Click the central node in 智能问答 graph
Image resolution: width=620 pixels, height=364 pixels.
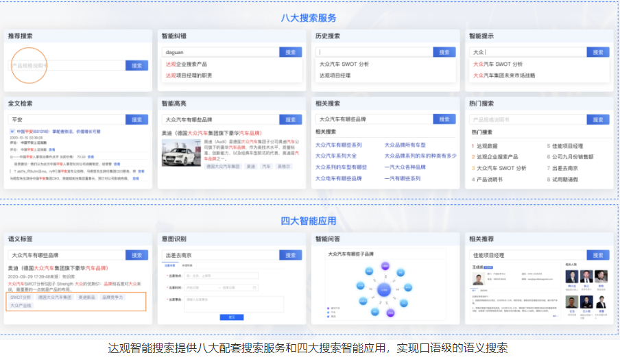[384, 290]
